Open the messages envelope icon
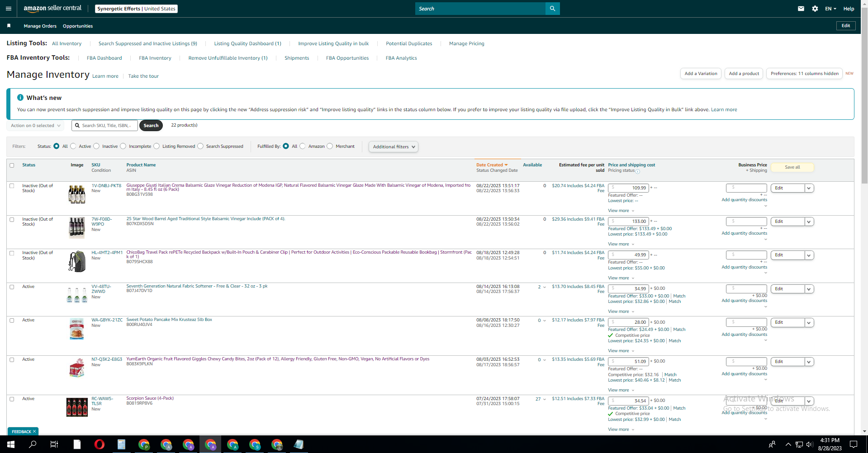Screen dimensions: 868x453 [x=801, y=9]
